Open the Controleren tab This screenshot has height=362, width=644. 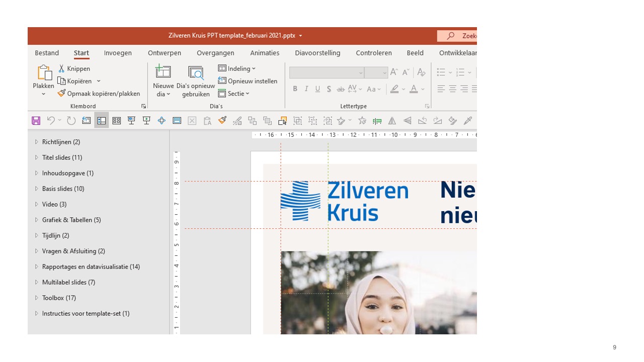(x=374, y=53)
